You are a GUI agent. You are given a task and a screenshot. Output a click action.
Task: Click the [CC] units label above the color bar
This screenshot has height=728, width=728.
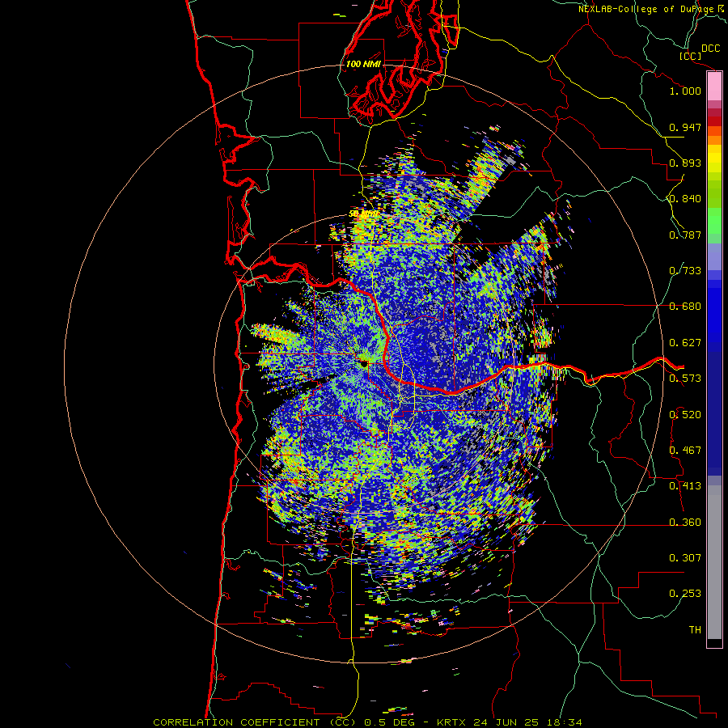[x=691, y=56]
